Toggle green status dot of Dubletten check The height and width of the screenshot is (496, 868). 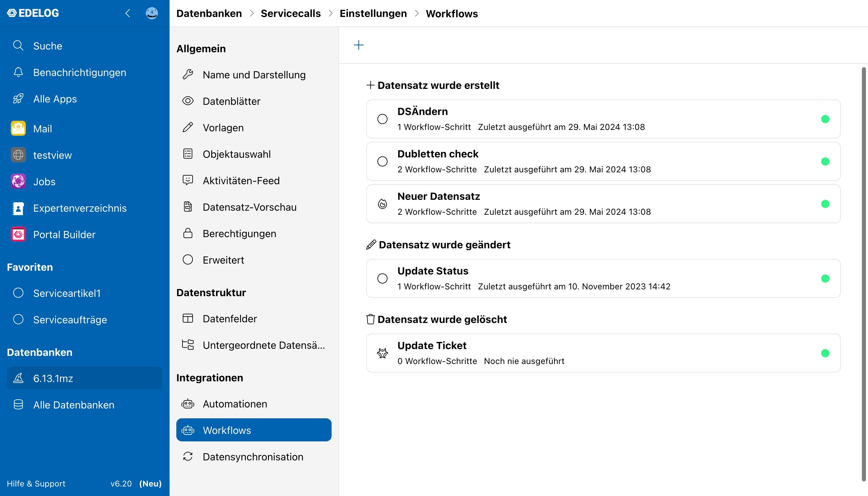(x=825, y=161)
